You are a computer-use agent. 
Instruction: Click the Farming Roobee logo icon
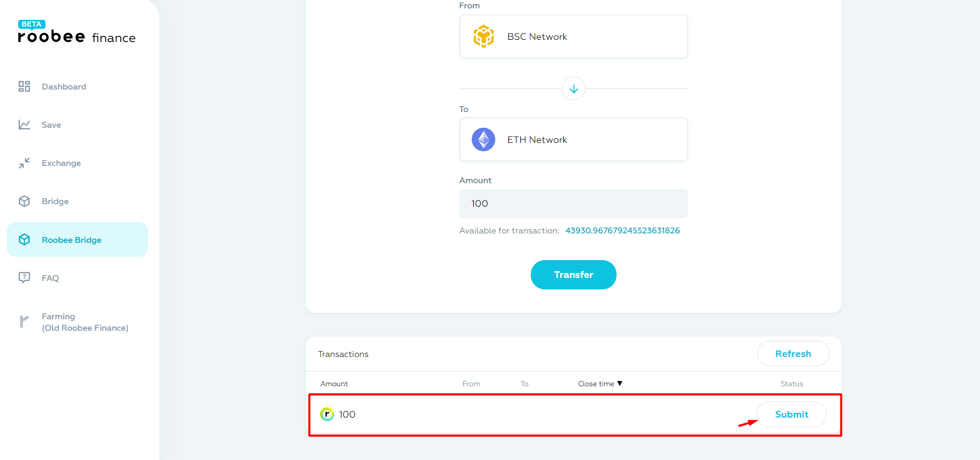(x=24, y=321)
